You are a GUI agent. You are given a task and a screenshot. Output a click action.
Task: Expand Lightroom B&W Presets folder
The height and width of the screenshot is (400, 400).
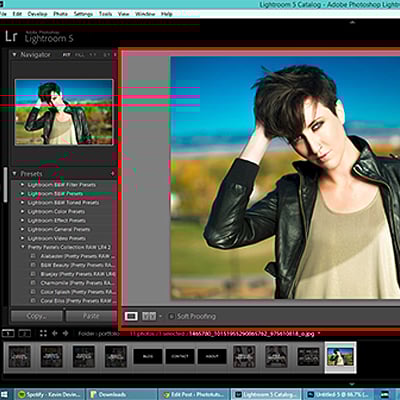pyautogui.click(x=23, y=193)
